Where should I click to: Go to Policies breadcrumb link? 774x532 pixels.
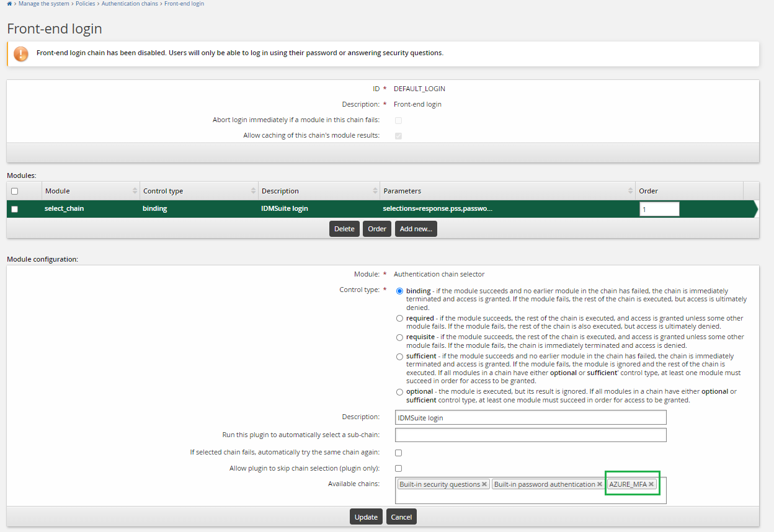pos(85,4)
